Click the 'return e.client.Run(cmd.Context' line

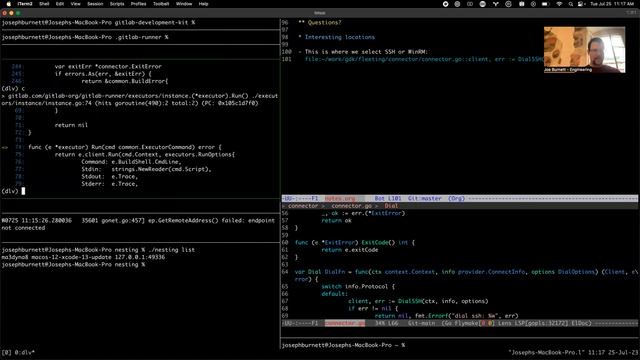click(144, 155)
